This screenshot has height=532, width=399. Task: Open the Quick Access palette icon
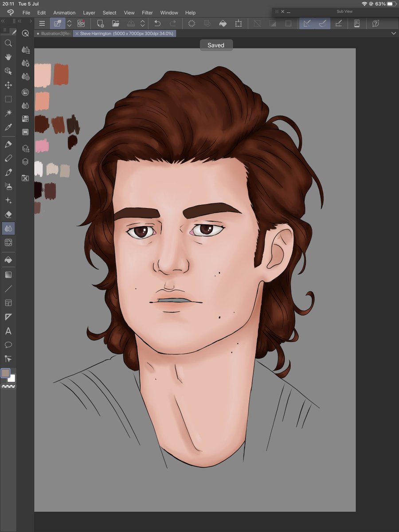coord(25,33)
